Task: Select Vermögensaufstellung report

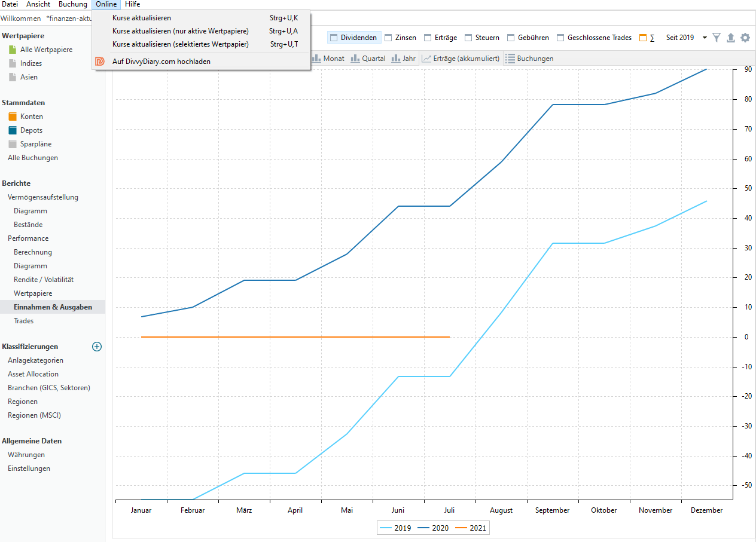Action: tap(43, 197)
